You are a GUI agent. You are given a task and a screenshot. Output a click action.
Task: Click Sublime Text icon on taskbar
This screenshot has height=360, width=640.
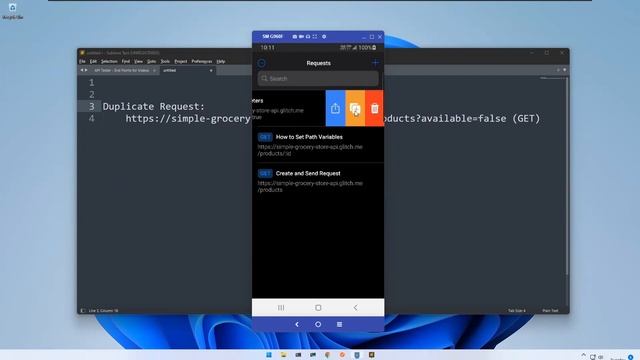pos(371,355)
